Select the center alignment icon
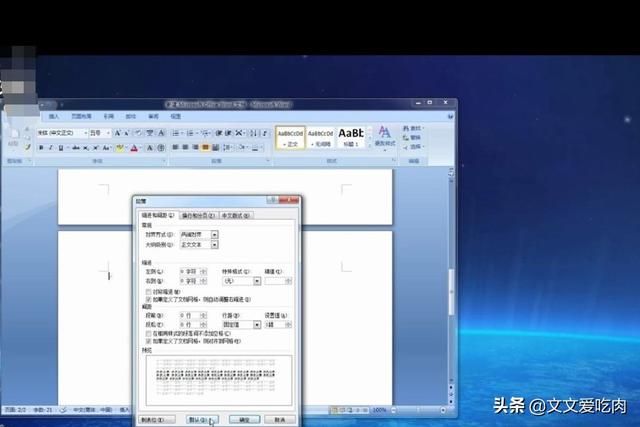This screenshot has width=640, height=427. (185, 148)
